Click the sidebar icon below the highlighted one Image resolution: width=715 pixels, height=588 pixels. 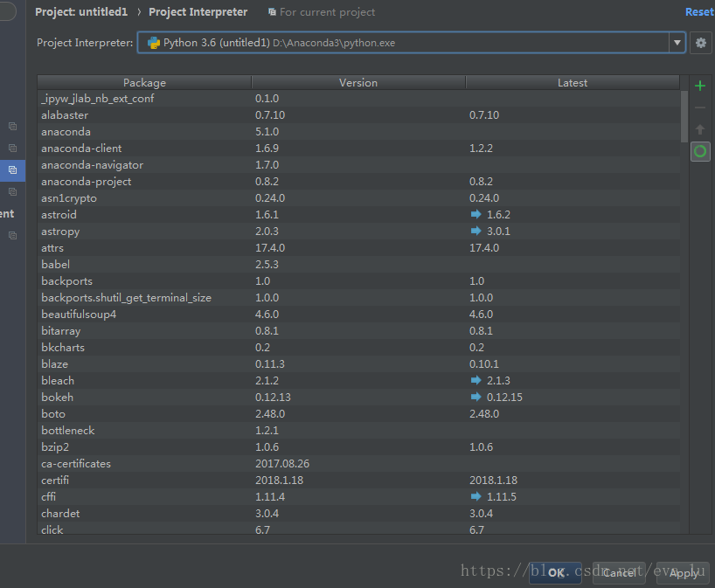(x=13, y=192)
